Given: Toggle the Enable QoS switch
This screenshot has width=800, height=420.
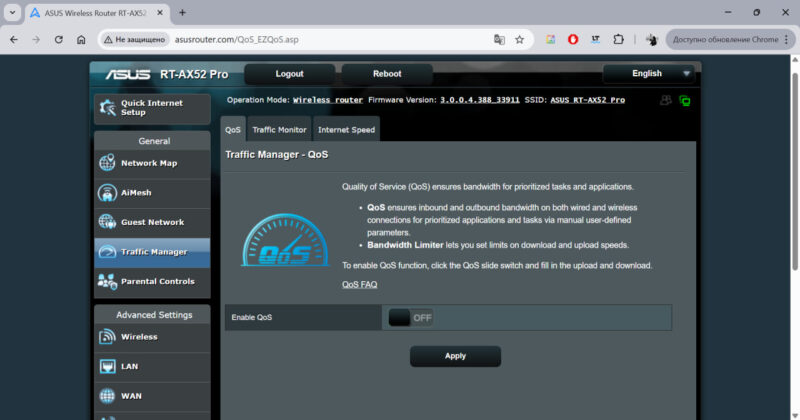Looking at the screenshot, I should [x=411, y=318].
